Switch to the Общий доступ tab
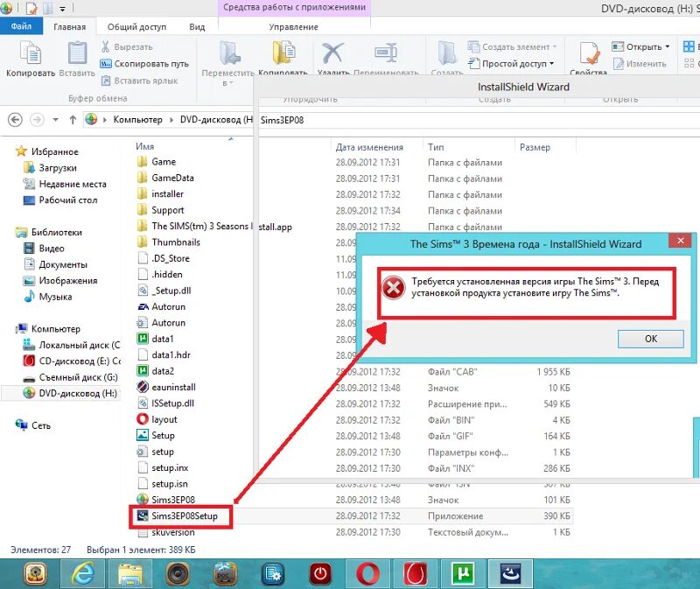This screenshot has height=589, width=700. tap(136, 27)
